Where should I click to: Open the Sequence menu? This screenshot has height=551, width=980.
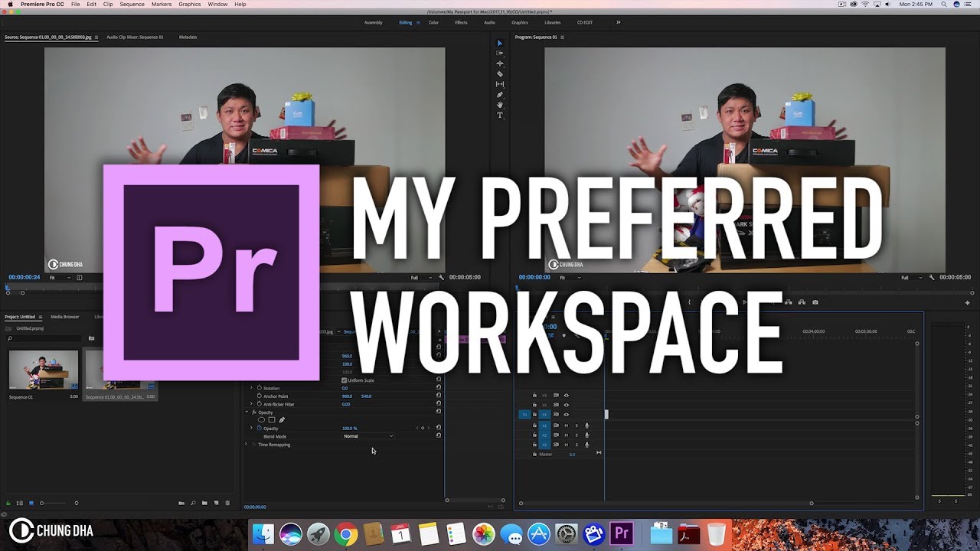(x=132, y=5)
